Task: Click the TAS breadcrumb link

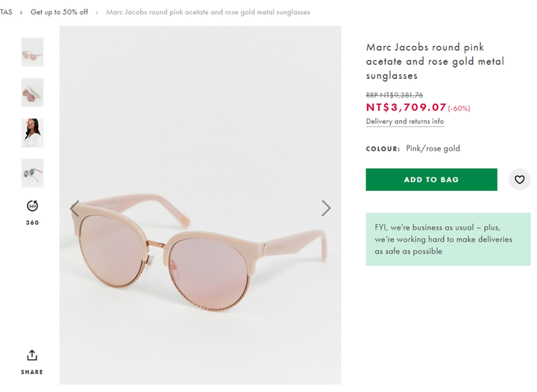Action: pyautogui.click(x=6, y=12)
